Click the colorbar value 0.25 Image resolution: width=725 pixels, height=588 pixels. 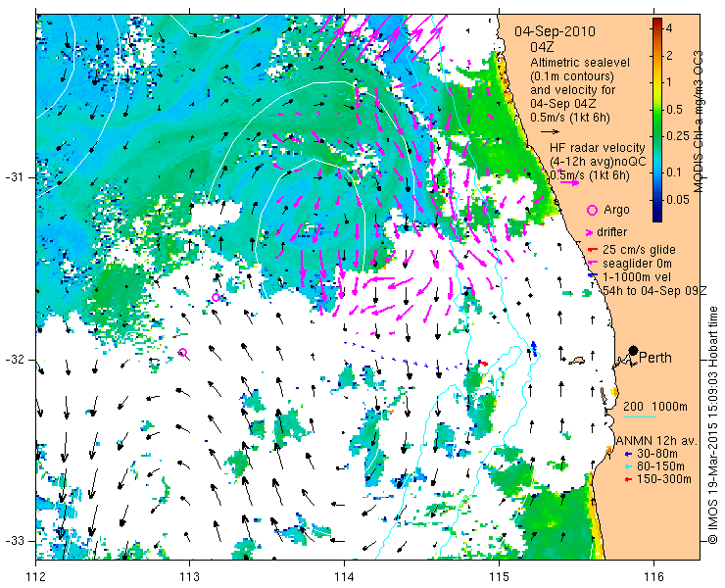point(677,136)
